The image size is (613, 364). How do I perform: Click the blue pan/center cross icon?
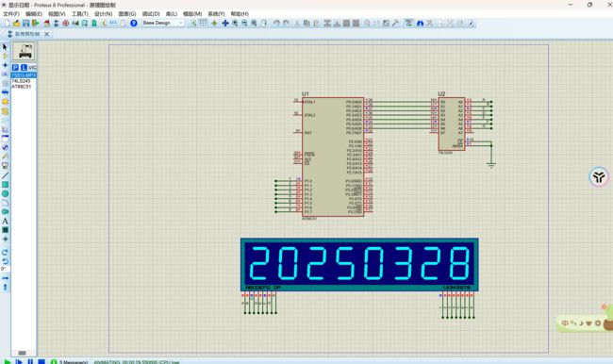[x=224, y=23]
